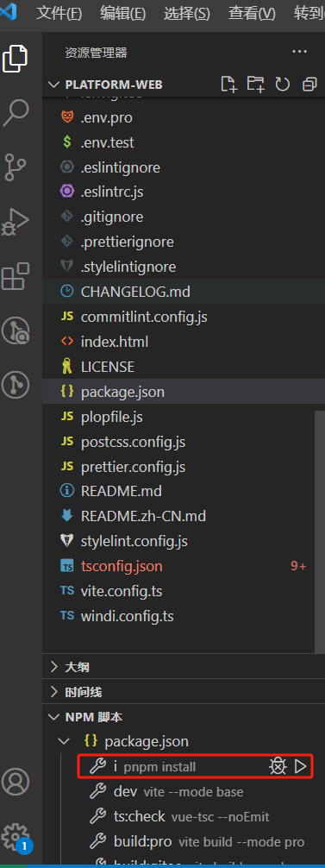Open the Source Control view
This screenshot has height=868, width=325.
tap(15, 167)
